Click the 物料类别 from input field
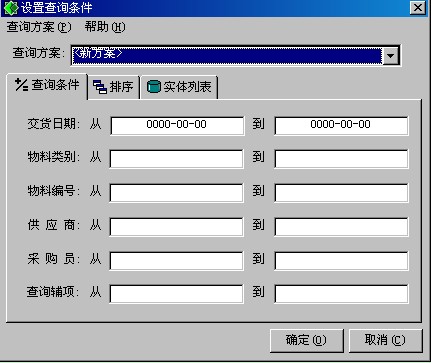The width and height of the screenshot is (431, 363). (x=176, y=159)
